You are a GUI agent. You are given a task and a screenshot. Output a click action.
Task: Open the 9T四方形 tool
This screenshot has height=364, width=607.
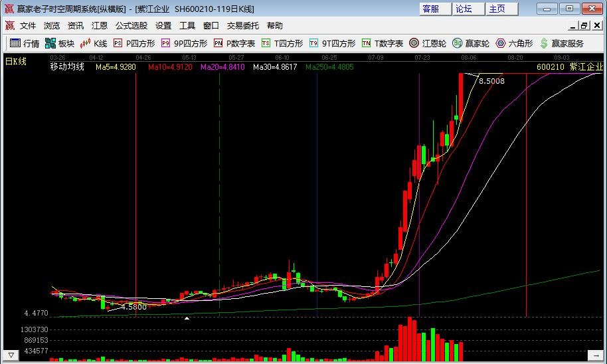point(332,43)
